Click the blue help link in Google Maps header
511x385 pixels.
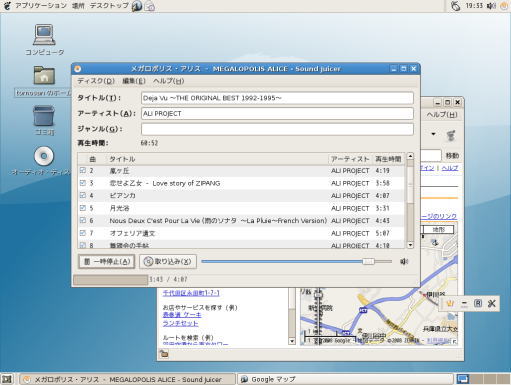point(450,168)
